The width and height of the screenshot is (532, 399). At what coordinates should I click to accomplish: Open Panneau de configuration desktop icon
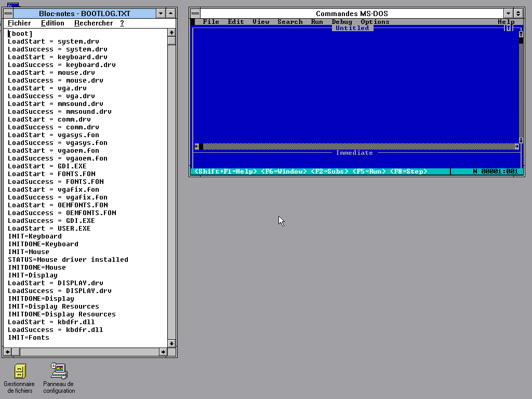click(x=59, y=371)
